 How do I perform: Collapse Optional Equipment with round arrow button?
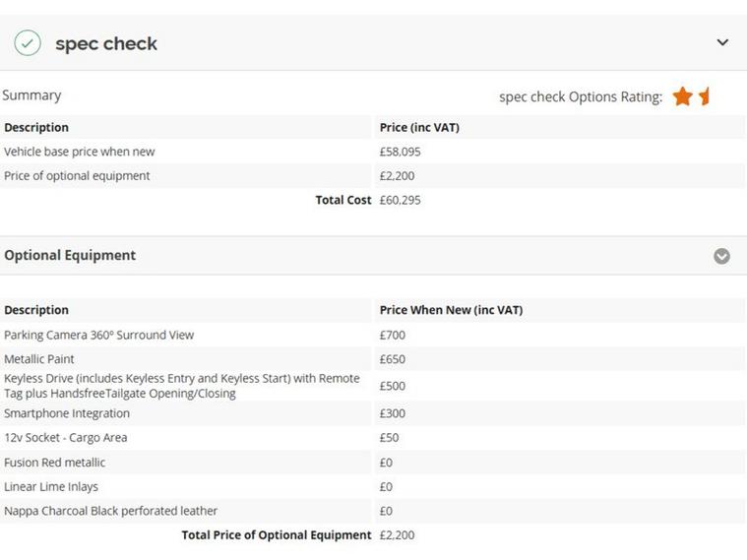click(721, 256)
